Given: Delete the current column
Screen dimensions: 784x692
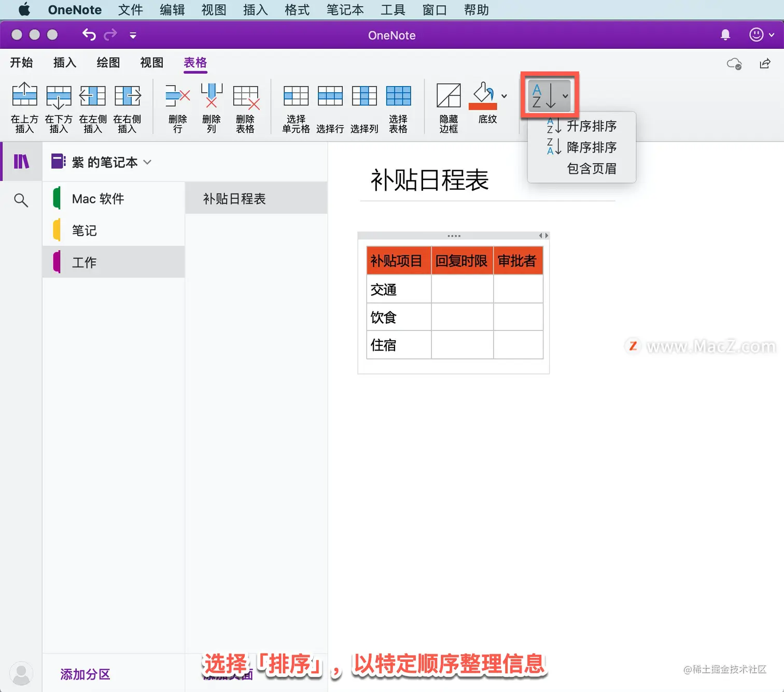Looking at the screenshot, I should [x=212, y=107].
